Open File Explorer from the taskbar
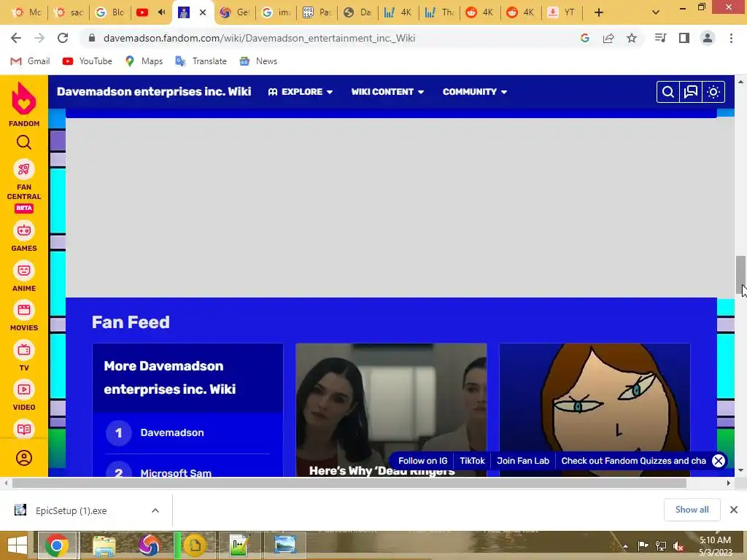 coord(104,545)
